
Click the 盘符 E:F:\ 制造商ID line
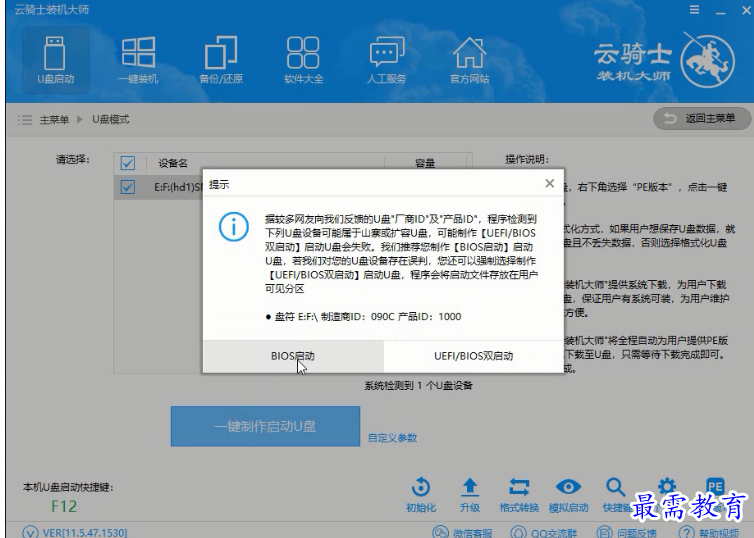point(363,316)
